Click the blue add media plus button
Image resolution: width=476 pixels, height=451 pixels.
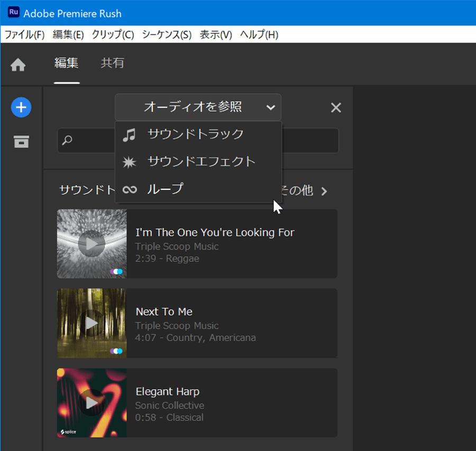[x=21, y=107]
